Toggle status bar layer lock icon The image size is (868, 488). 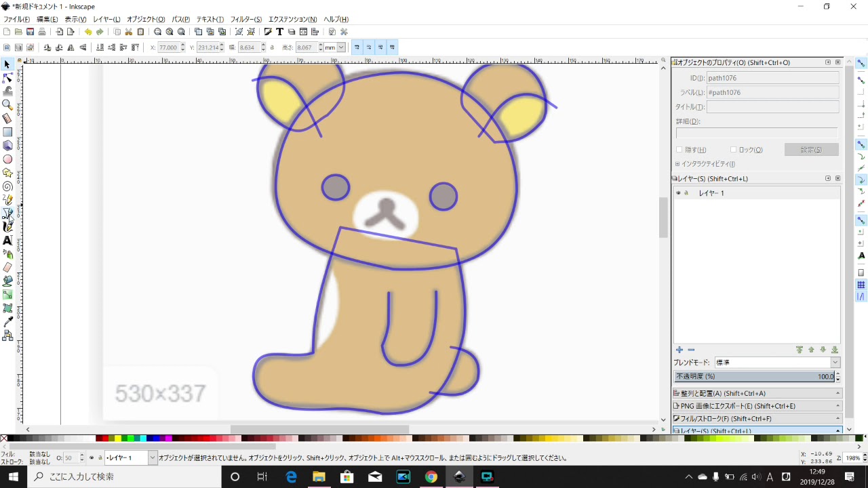coord(100,458)
